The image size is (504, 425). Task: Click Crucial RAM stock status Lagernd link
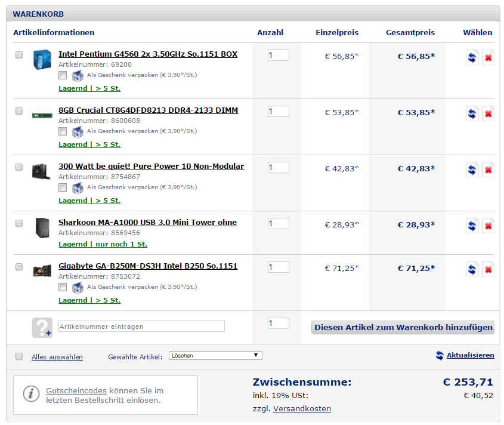click(89, 144)
